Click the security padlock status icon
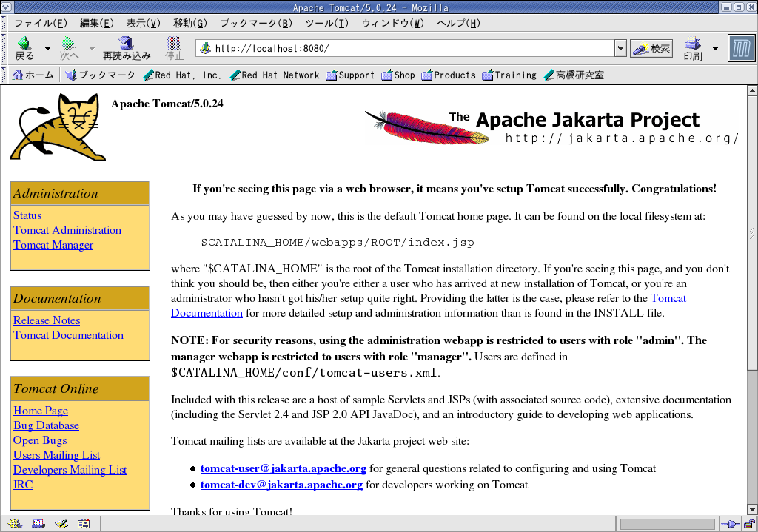 click(x=749, y=525)
